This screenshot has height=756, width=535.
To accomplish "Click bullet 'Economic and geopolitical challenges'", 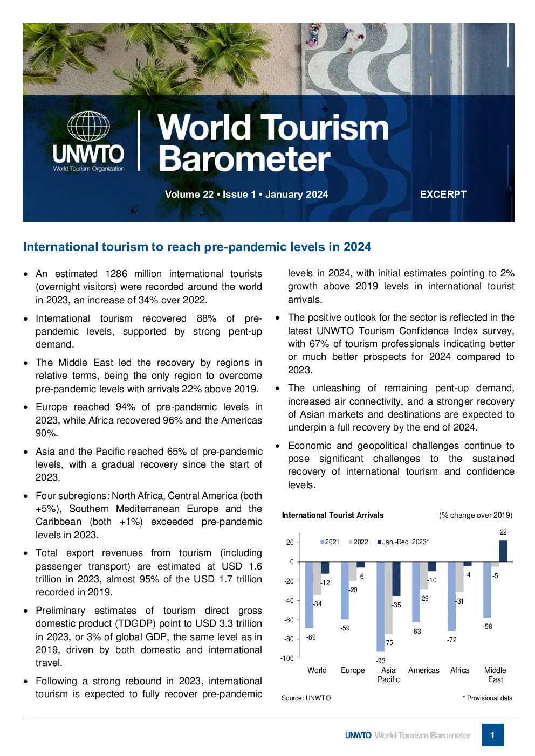I will [401, 465].
